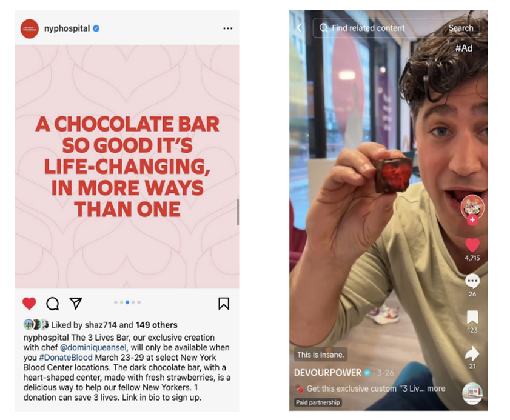The height and width of the screenshot is (420, 510).
Task: Expand the caption by clicking more
Action: click(x=436, y=388)
